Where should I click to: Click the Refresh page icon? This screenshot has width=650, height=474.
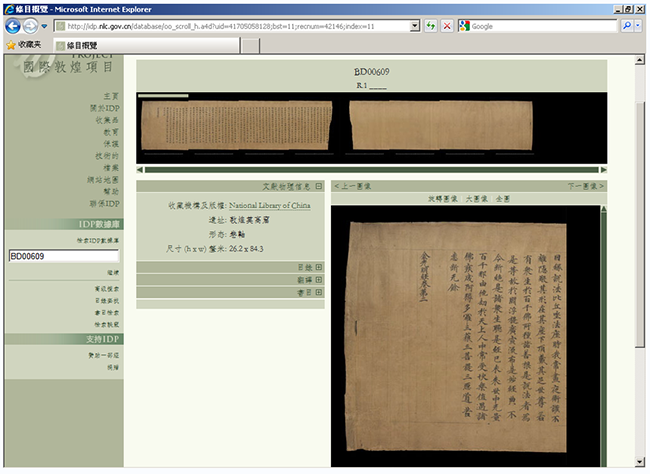tap(431, 26)
